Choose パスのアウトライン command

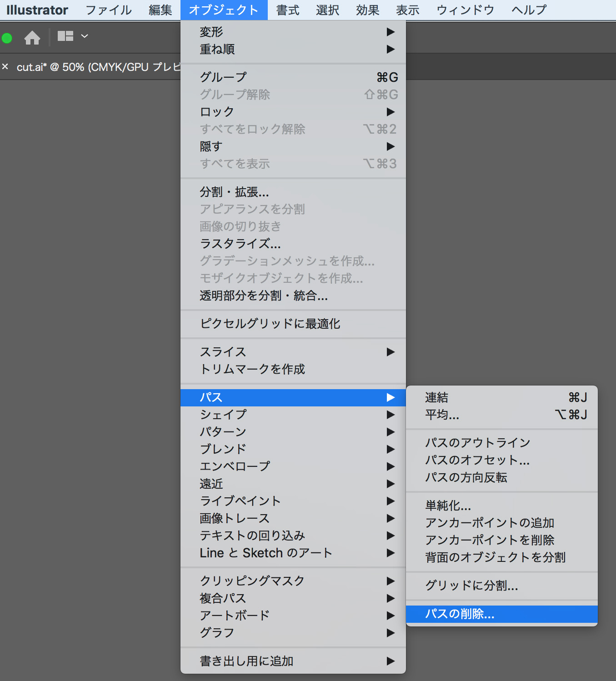[502, 443]
